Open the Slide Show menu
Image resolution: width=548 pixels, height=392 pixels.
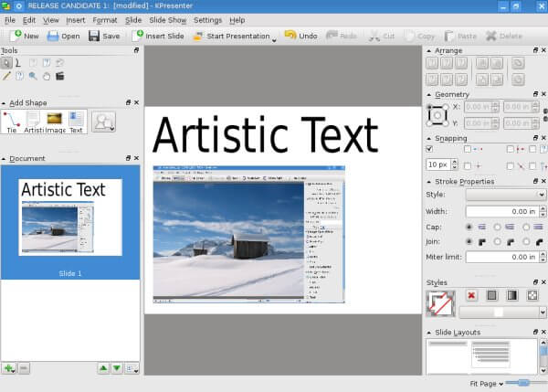[x=166, y=19]
